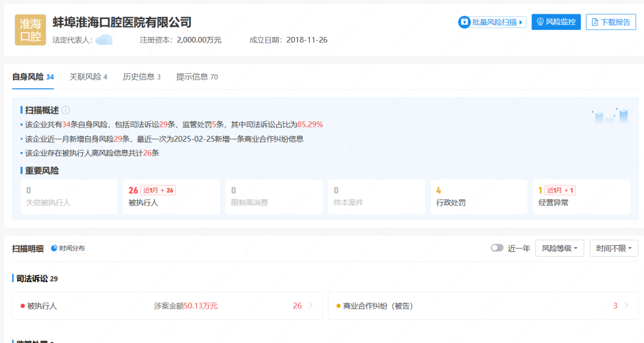The height and width of the screenshot is (343, 644).
Task: Switch to the 自身风险 tab
Action: (x=33, y=77)
